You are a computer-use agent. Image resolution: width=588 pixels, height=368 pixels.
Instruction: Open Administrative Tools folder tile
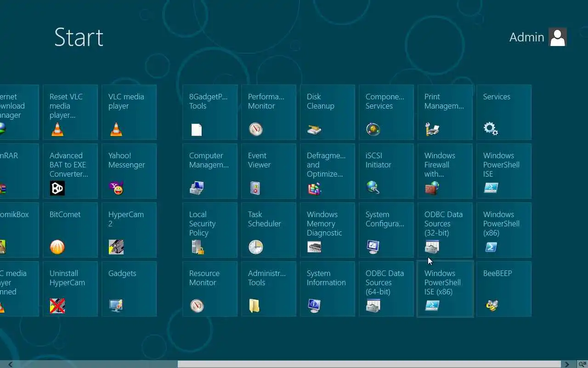tap(269, 289)
